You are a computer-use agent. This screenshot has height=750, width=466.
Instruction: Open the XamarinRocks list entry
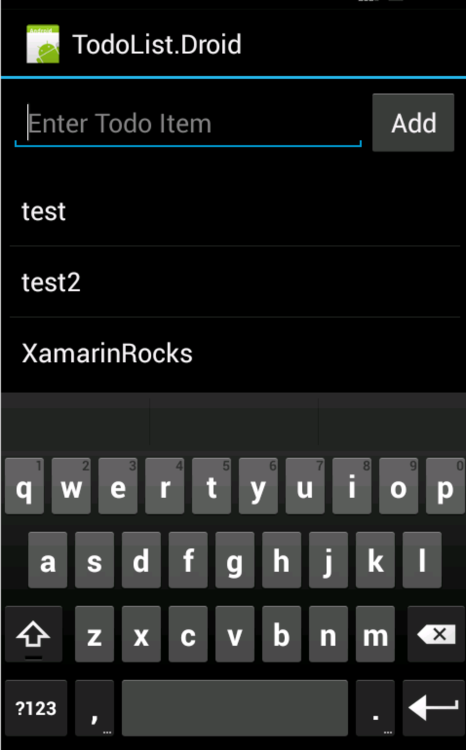click(x=235, y=353)
